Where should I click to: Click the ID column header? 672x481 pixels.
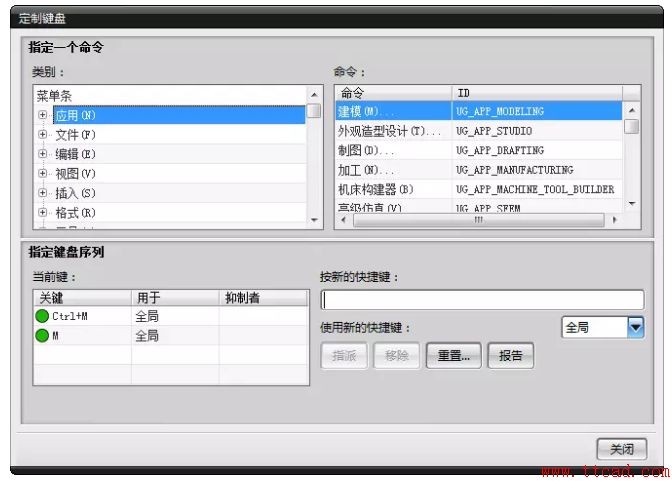tap(536, 92)
